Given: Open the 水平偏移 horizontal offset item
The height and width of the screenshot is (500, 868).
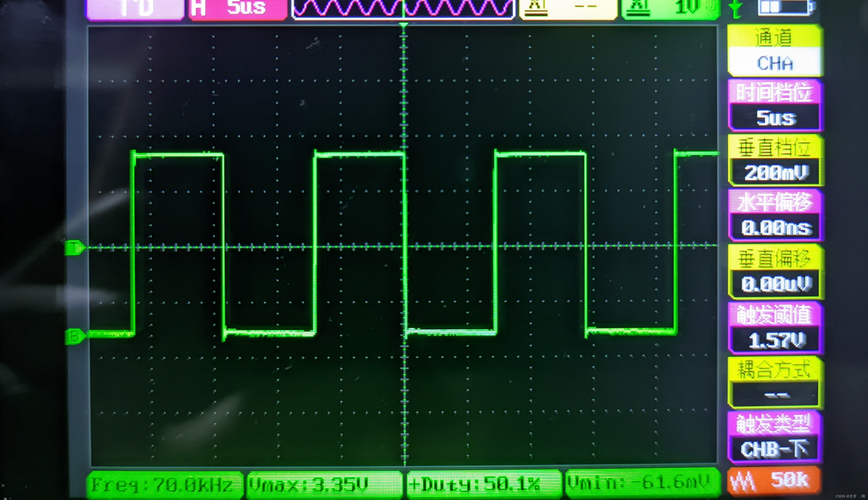Looking at the screenshot, I should tap(775, 202).
